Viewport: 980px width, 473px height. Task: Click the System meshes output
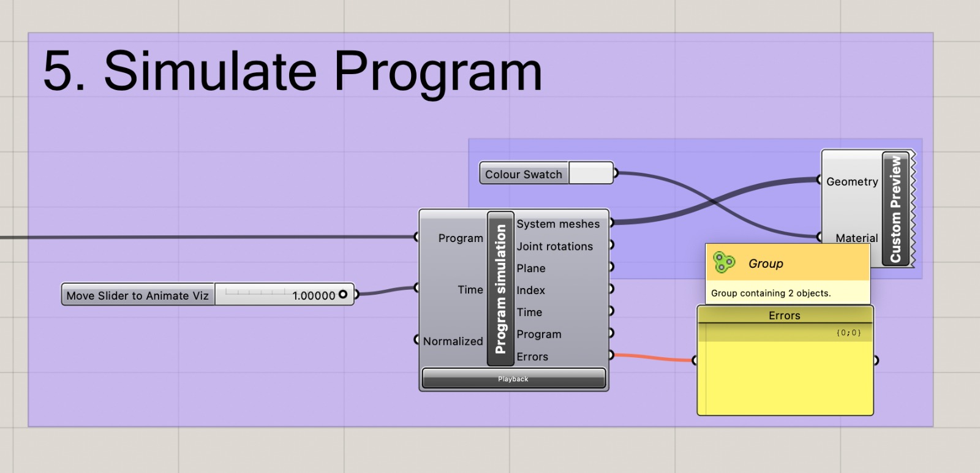pos(558,224)
